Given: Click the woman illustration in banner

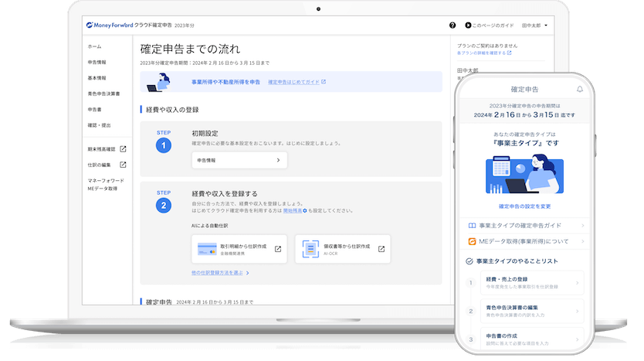Looking at the screenshot, I should tap(159, 82).
